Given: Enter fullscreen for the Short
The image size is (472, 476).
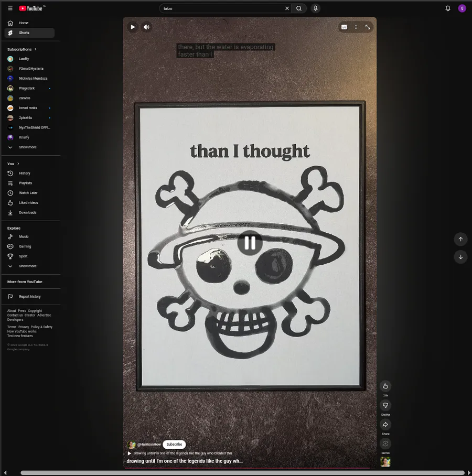Looking at the screenshot, I should 368,27.
